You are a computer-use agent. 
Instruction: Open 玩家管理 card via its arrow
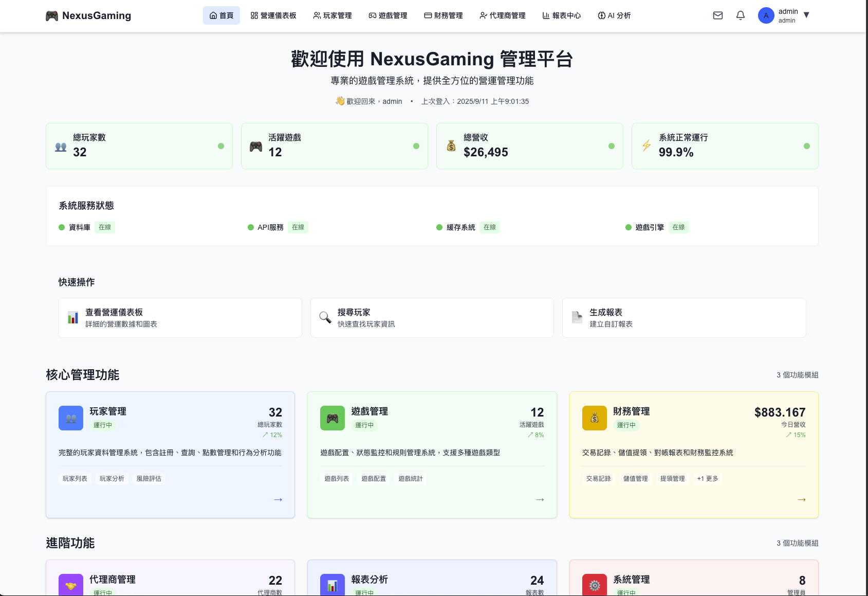[278, 499]
